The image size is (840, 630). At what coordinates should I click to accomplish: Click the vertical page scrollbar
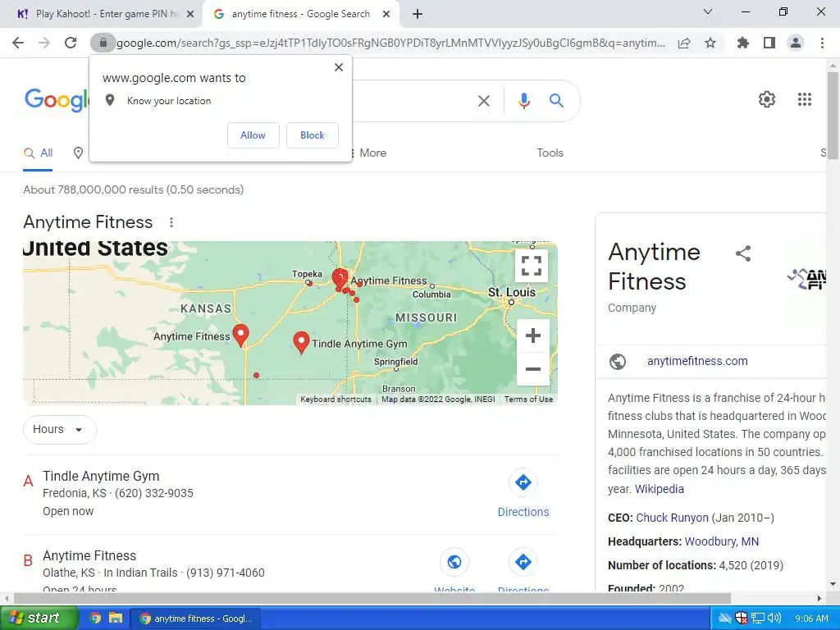pos(833,115)
